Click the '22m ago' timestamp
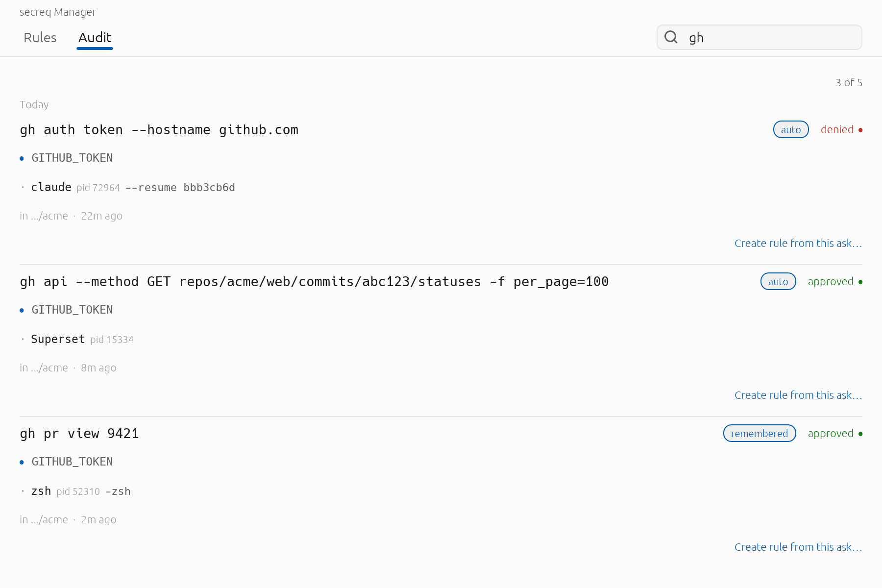This screenshot has height=588, width=882. point(101,216)
